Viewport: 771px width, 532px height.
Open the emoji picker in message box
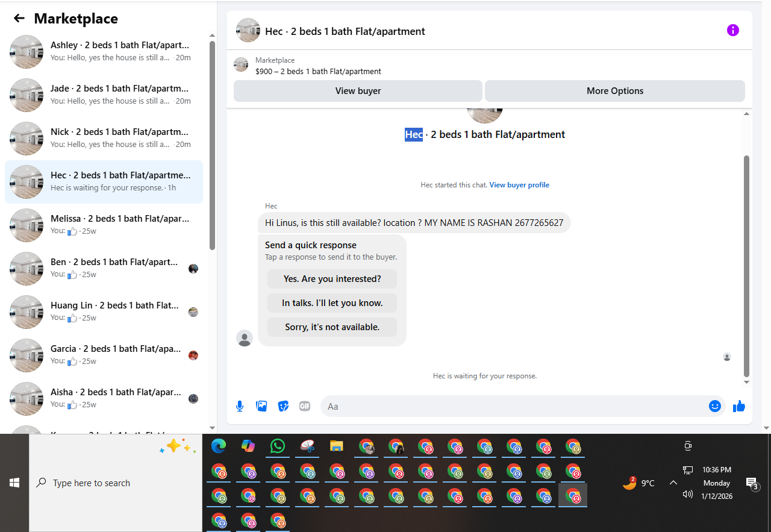[715, 406]
